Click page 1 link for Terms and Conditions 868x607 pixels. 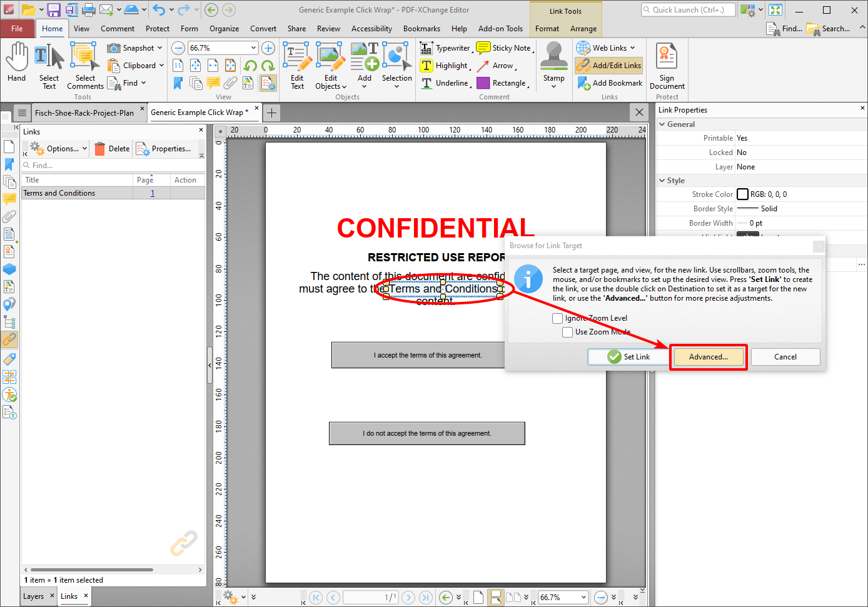click(x=151, y=193)
